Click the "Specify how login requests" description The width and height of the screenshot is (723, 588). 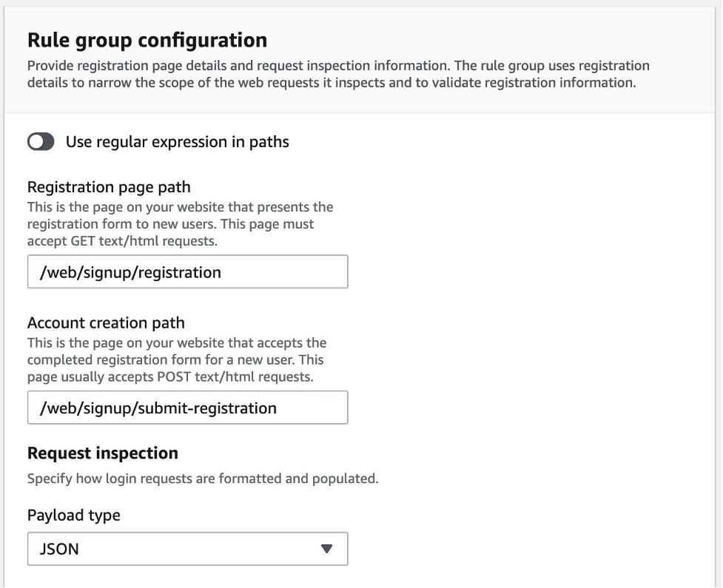click(202, 479)
